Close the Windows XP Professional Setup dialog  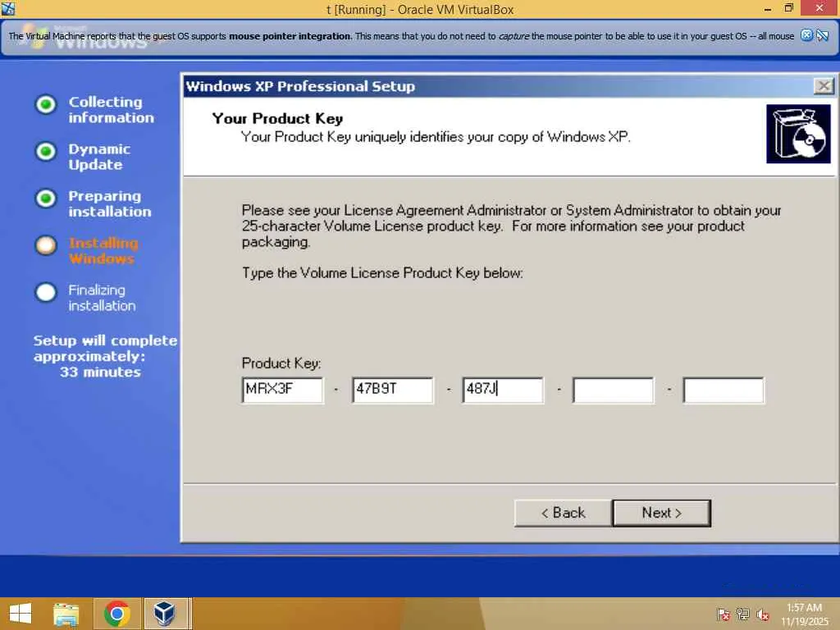tap(824, 85)
